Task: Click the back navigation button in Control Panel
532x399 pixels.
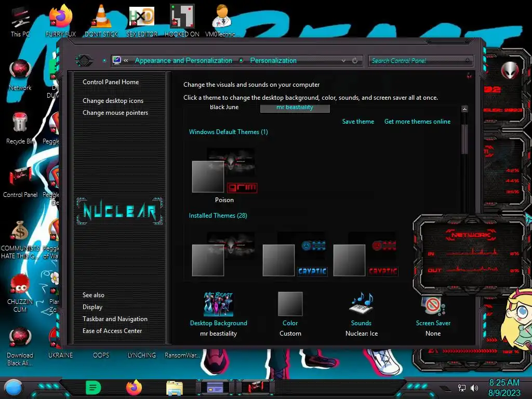Action: click(84, 61)
